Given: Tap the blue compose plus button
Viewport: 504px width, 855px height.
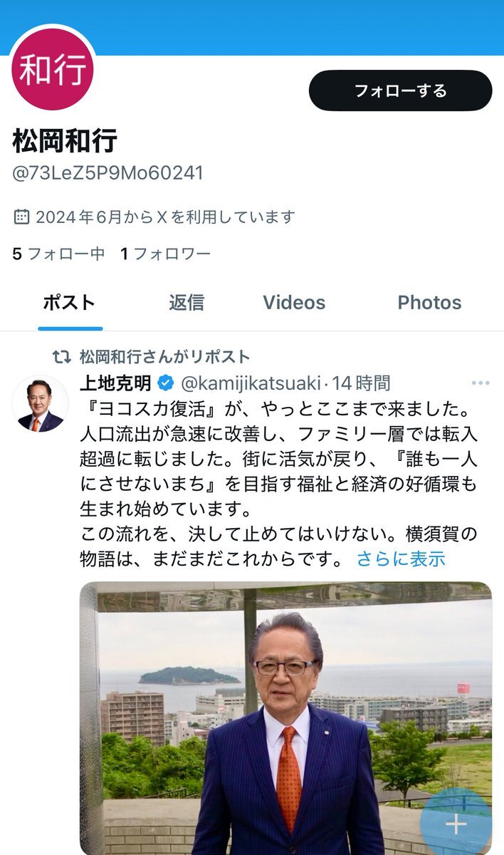Looking at the screenshot, I should (456, 824).
